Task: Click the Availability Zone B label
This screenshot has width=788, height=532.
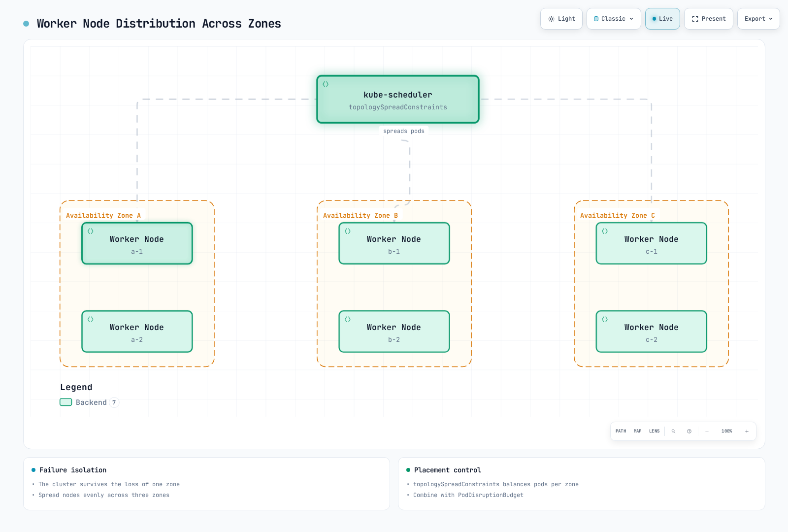Action: coord(361,215)
